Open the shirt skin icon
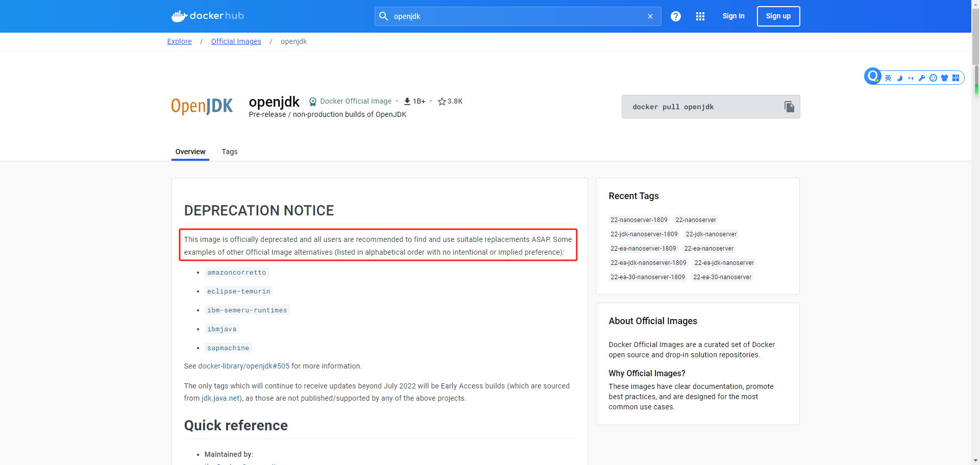Image resolution: width=980 pixels, height=465 pixels. [x=944, y=78]
